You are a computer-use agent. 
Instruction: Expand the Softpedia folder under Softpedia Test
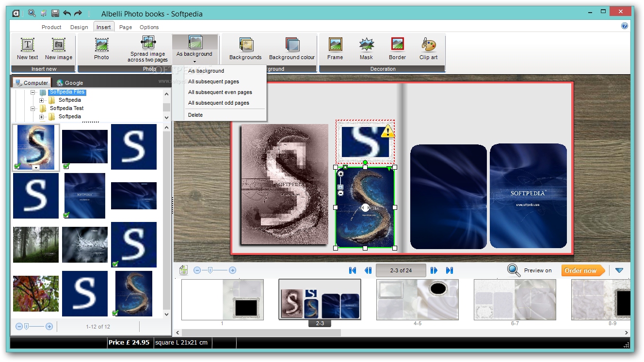pyautogui.click(x=42, y=117)
